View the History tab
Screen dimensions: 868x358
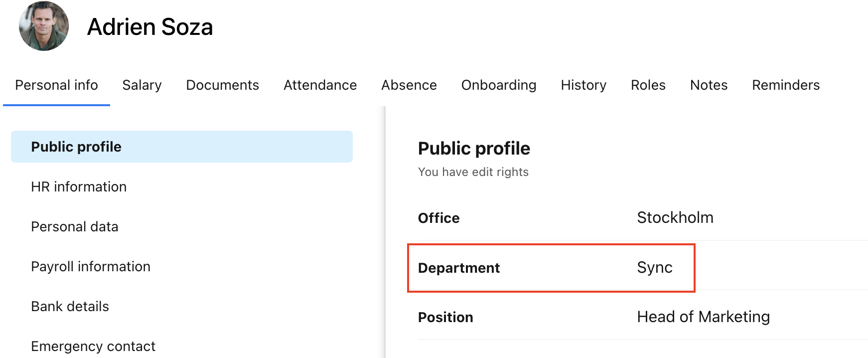(583, 85)
